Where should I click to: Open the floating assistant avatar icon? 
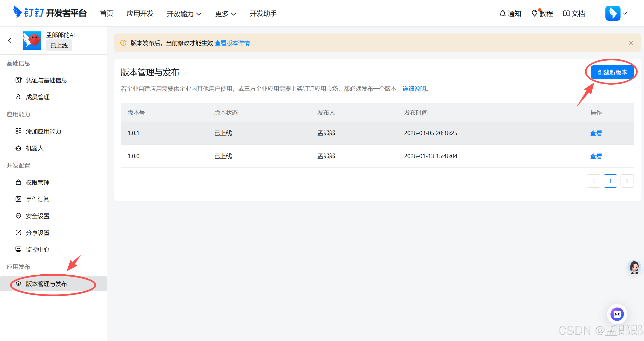(634, 267)
